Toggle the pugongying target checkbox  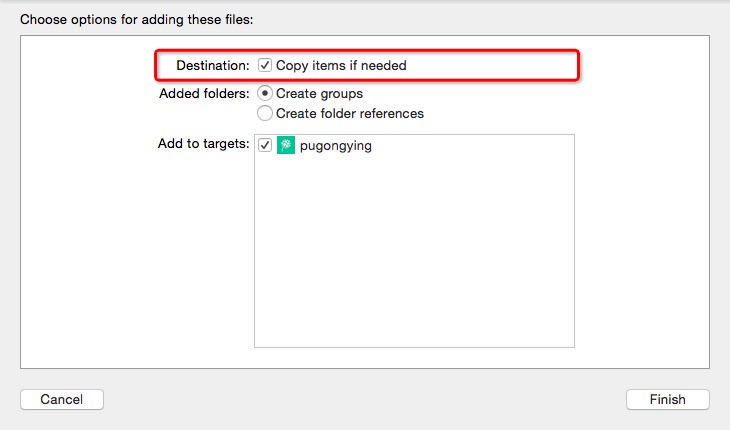click(x=265, y=145)
